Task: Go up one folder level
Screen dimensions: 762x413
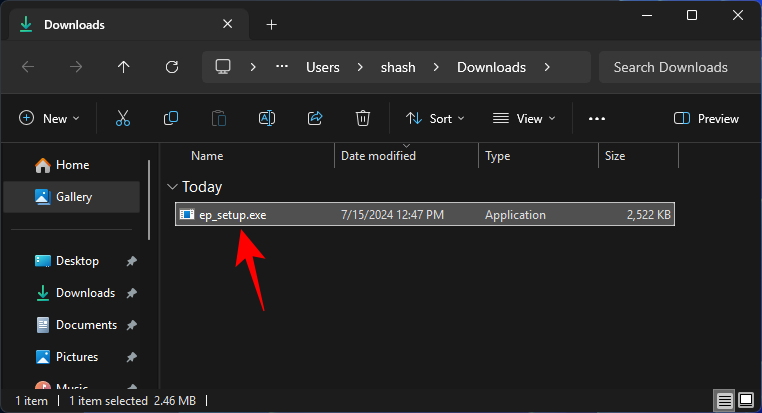Action: tap(124, 67)
